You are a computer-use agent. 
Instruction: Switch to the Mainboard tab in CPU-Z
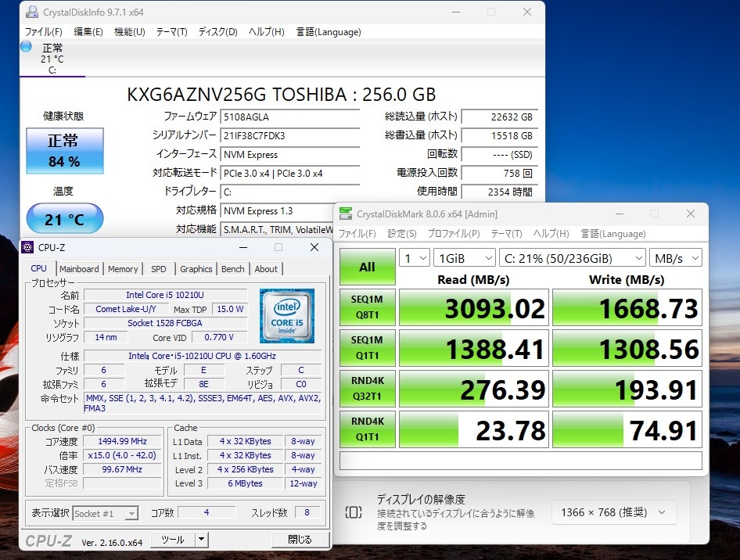point(79,269)
